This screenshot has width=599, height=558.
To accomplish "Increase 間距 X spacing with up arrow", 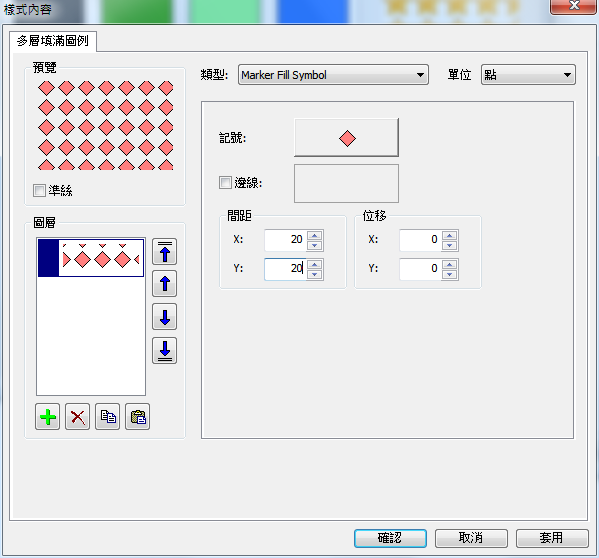I will 314,236.
